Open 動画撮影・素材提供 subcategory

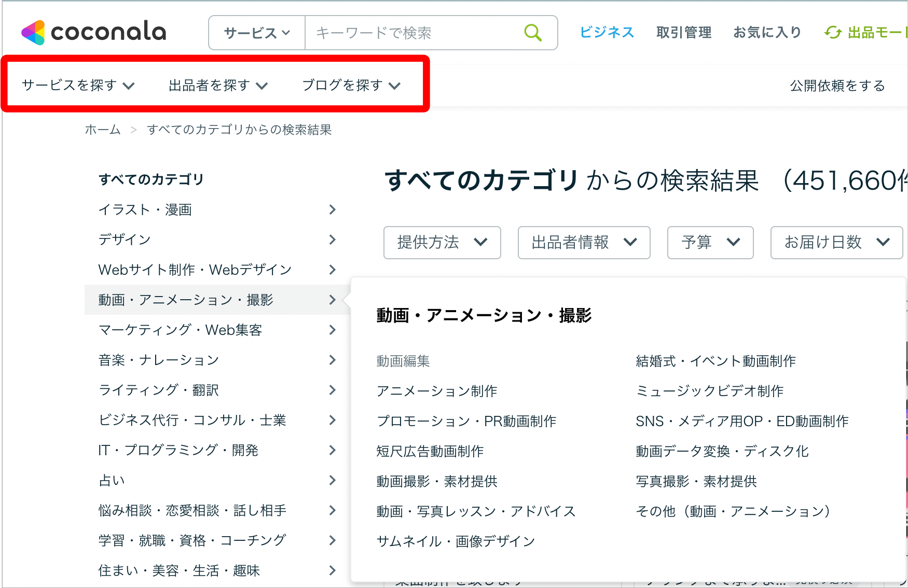[437, 481]
